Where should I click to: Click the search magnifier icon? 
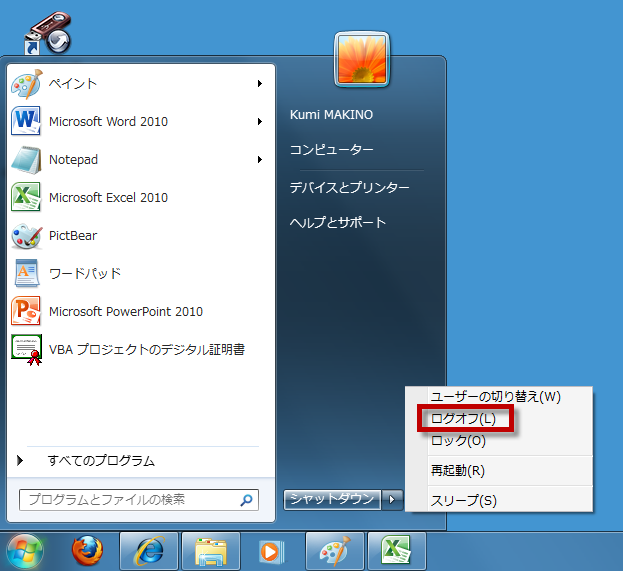pyautogui.click(x=246, y=500)
